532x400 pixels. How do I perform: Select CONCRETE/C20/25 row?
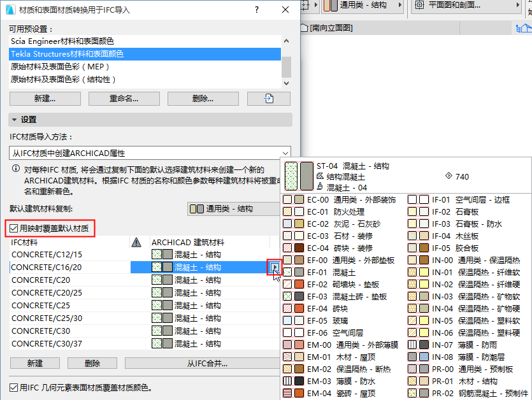[145, 293]
